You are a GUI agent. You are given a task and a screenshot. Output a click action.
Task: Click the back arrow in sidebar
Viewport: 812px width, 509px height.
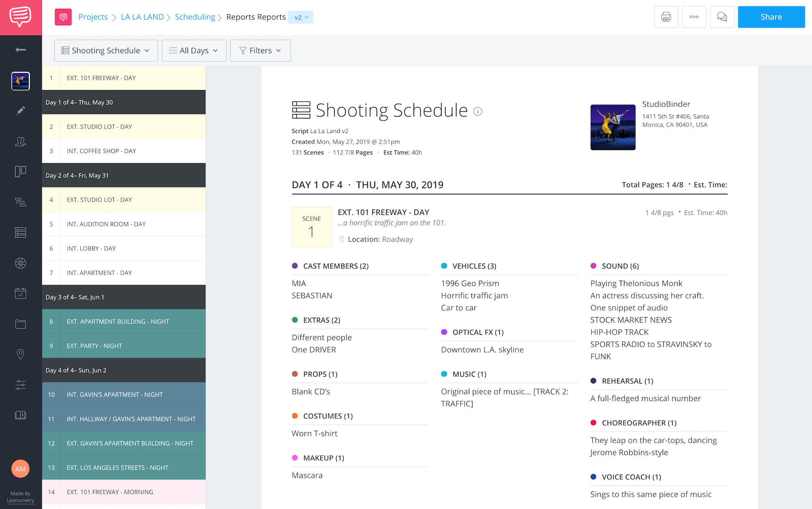pos(21,50)
